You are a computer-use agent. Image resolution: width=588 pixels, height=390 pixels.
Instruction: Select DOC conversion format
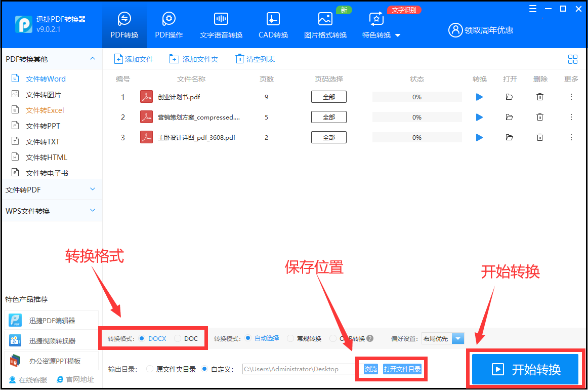[178, 338]
